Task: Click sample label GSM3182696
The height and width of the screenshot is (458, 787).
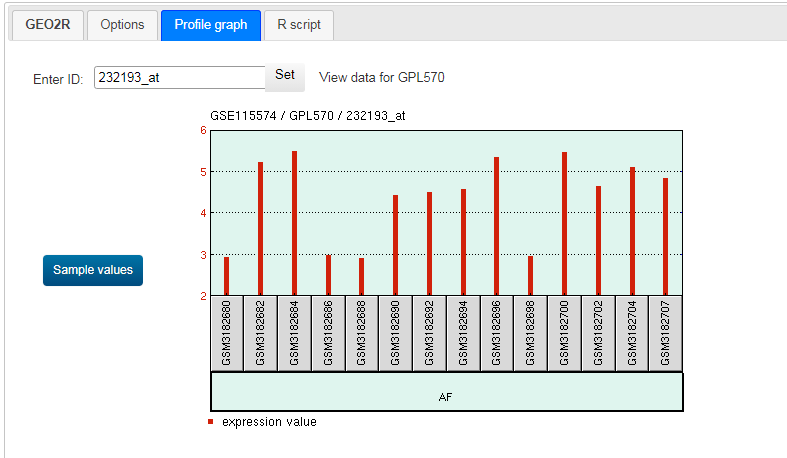Action: 496,333
